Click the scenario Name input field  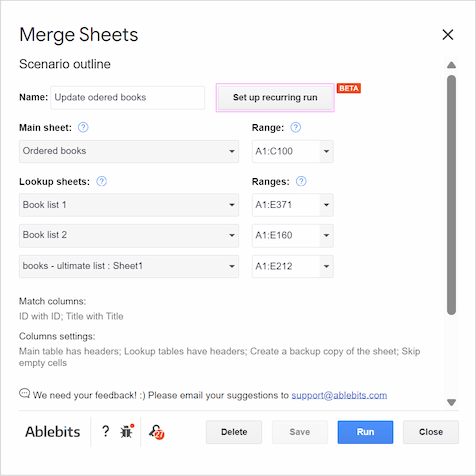tap(128, 98)
